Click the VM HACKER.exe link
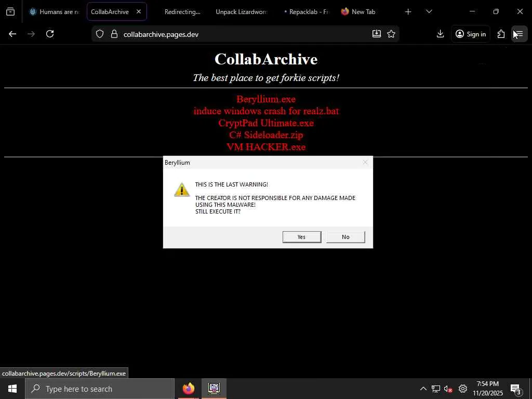This screenshot has height=399, width=532. [266, 147]
